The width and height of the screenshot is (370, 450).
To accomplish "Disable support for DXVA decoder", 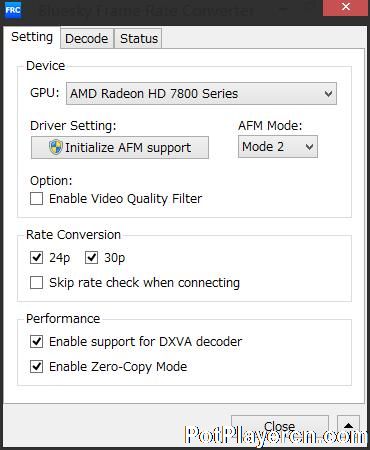I will [36, 342].
